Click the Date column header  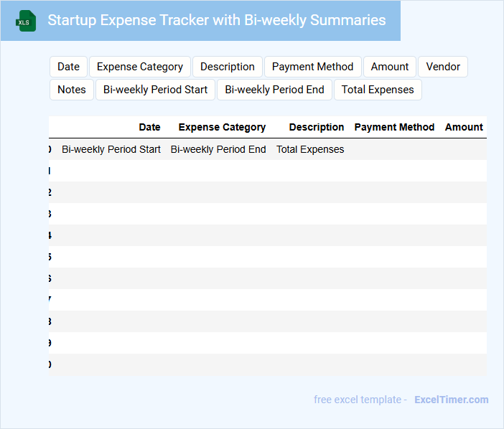tap(149, 127)
